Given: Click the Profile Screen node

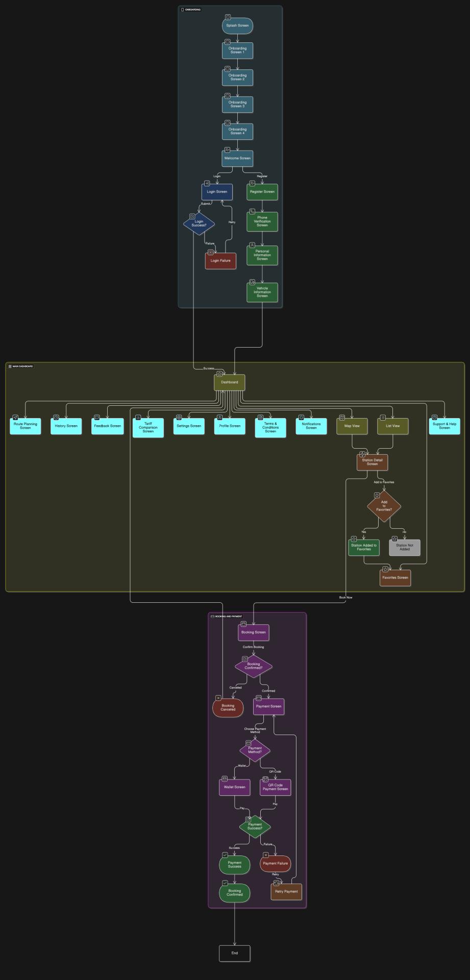Looking at the screenshot, I should pyautogui.click(x=230, y=426).
